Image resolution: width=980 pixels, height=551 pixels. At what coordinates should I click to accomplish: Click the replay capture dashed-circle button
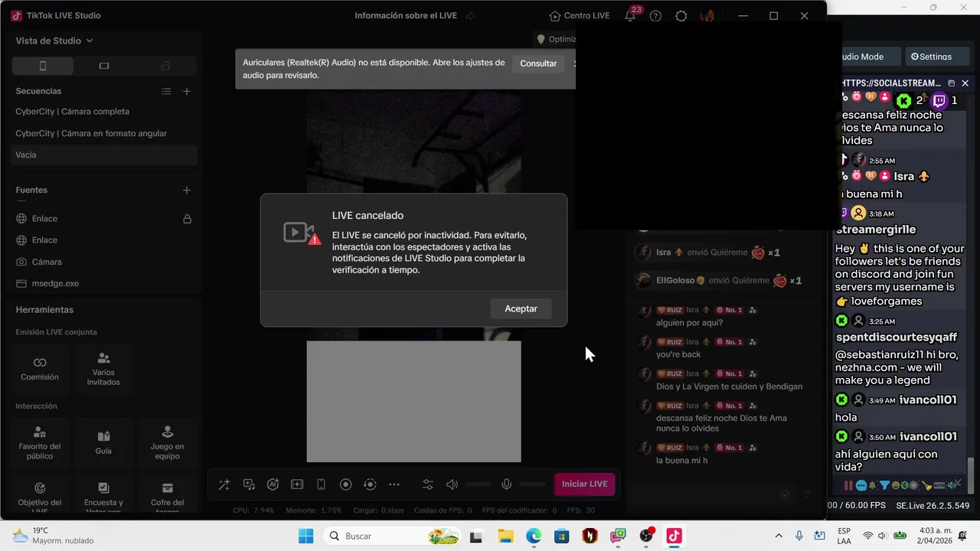click(370, 484)
